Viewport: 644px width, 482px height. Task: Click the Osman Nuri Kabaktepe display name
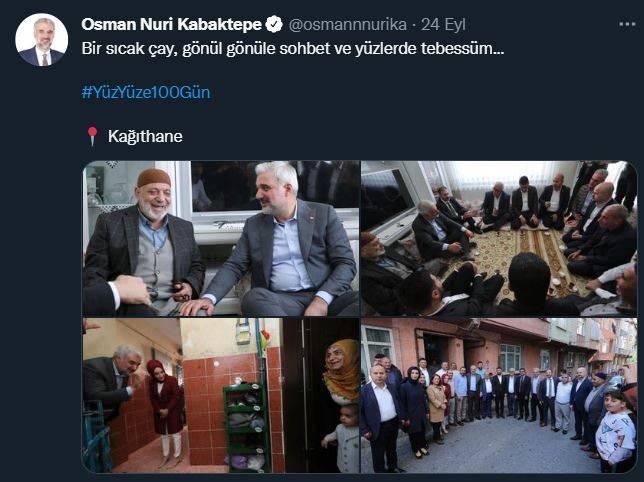pos(172,25)
